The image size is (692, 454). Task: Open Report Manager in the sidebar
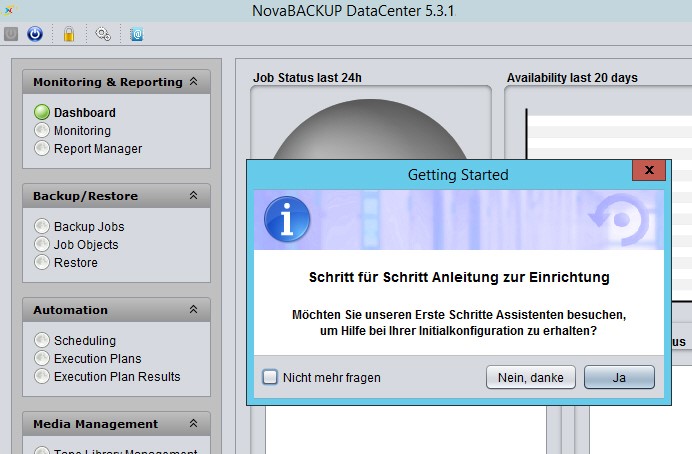click(88, 149)
